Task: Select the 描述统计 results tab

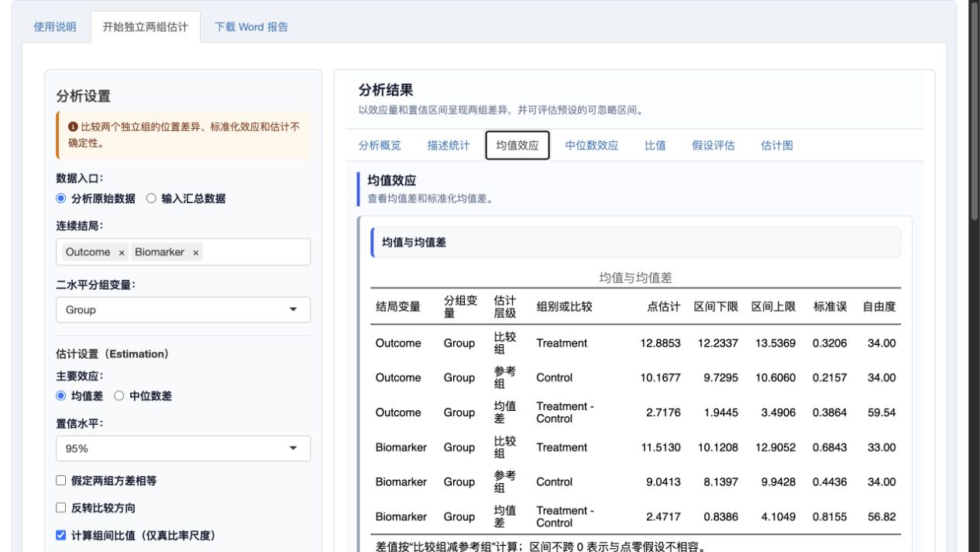Action: tap(449, 145)
